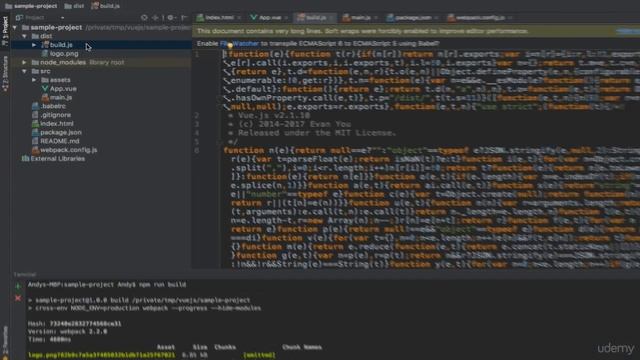
Task: Click the JS file icon beside main.js
Action: [x=45, y=98]
